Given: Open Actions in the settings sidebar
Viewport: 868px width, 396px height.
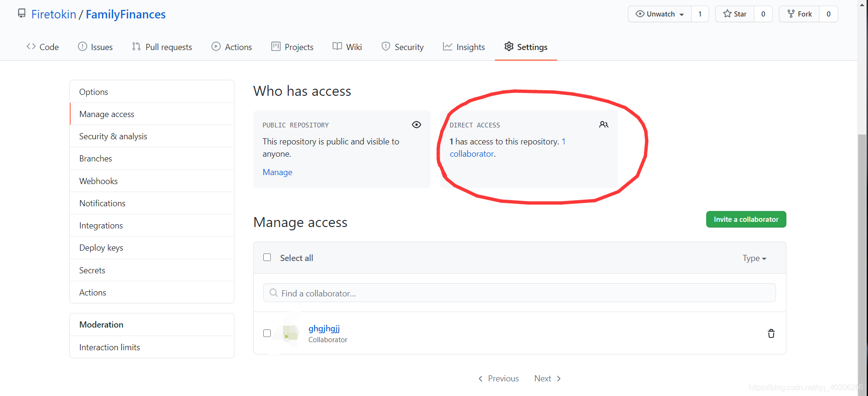Looking at the screenshot, I should (152, 292).
